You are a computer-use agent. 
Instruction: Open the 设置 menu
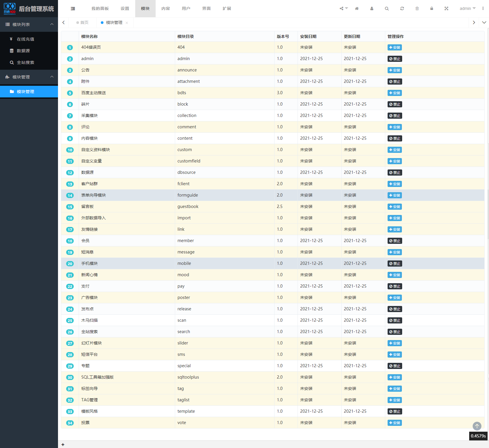[125, 8]
